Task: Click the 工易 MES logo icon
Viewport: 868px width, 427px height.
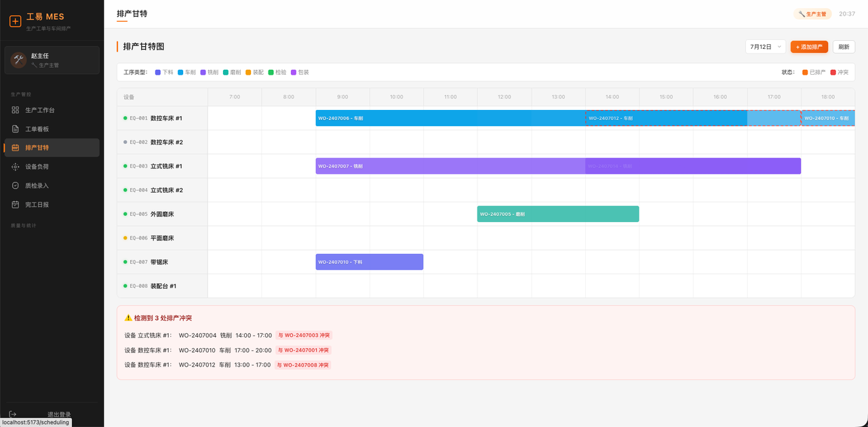Action: tap(15, 21)
